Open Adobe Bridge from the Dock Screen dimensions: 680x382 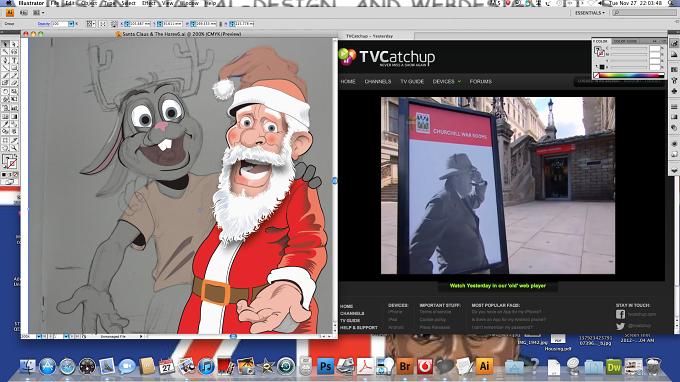click(405, 366)
